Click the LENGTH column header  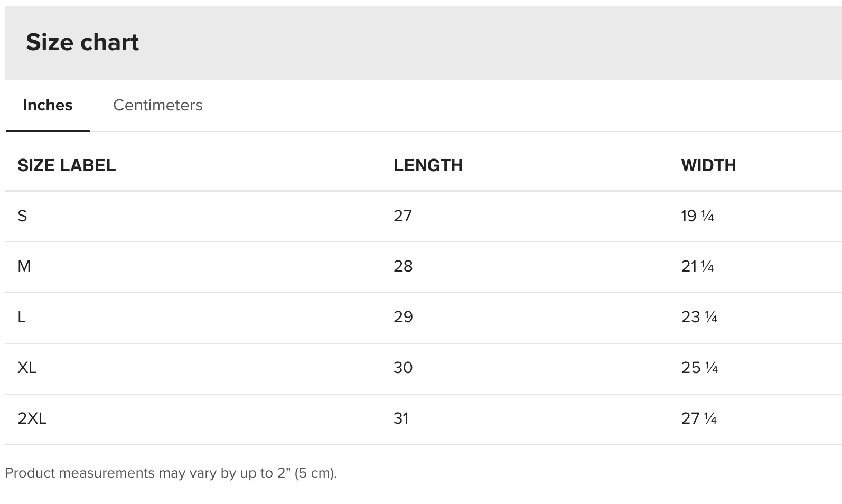click(x=428, y=165)
